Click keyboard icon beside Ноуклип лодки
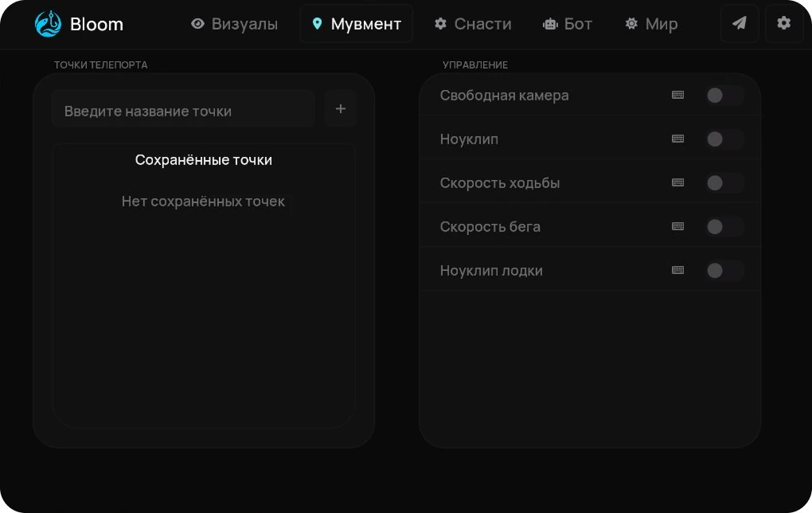The image size is (812, 513). (x=678, y=270)
